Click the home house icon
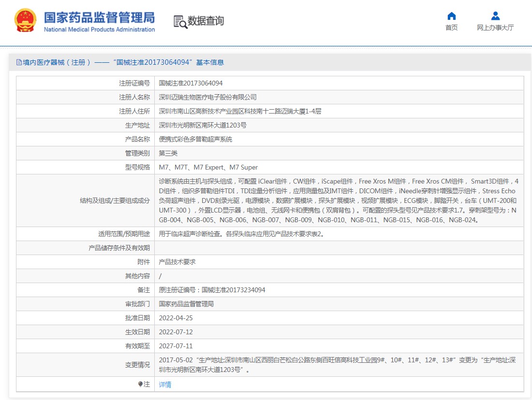This screenshot has height=400, width=532. [x=451, y=16]
